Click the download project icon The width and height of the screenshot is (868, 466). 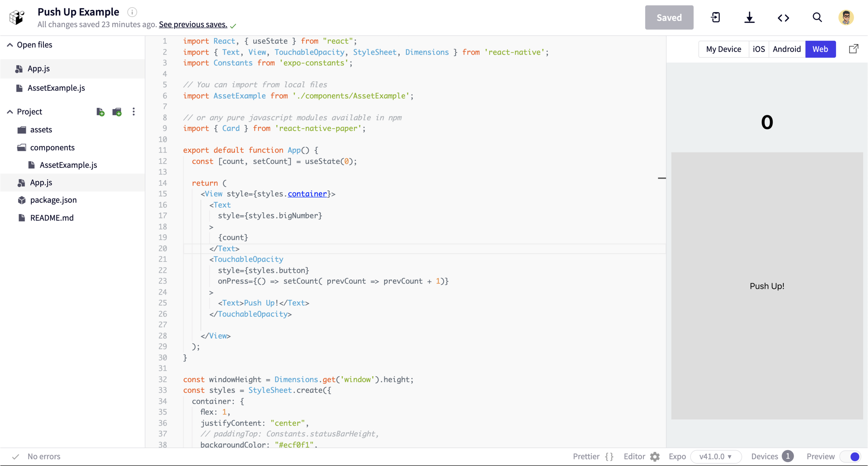point(749,17)
